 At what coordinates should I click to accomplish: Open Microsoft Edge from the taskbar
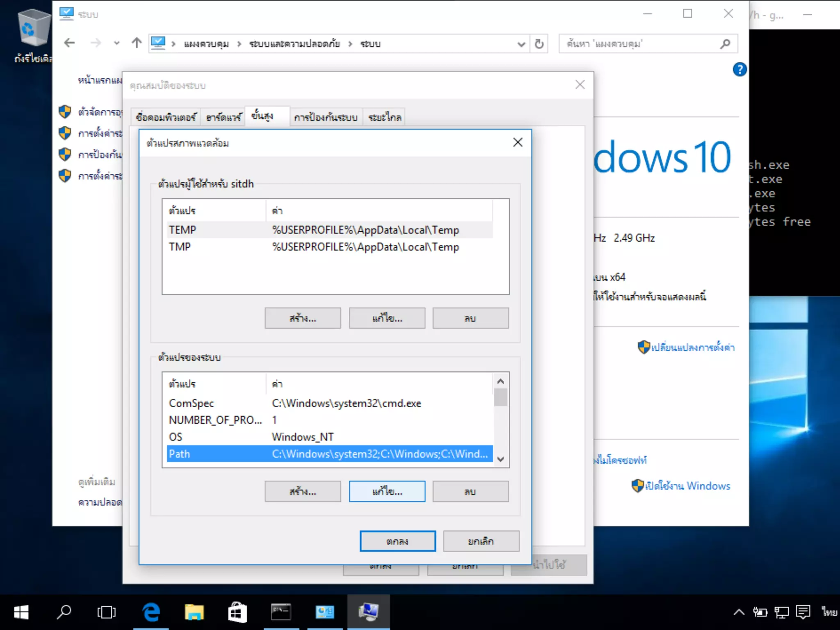click(151, 612)
